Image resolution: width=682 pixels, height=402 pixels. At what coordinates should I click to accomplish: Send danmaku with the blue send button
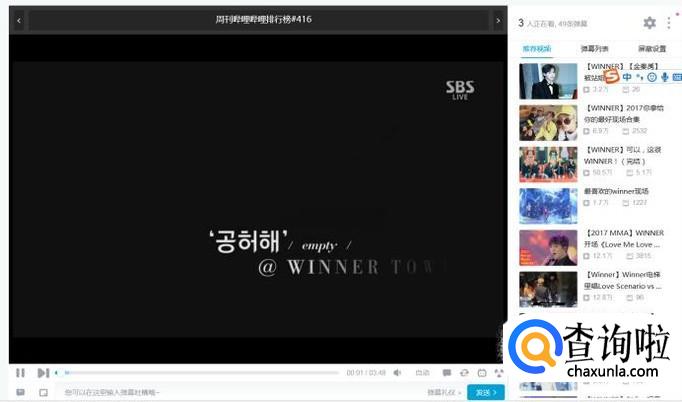[486, 392]
